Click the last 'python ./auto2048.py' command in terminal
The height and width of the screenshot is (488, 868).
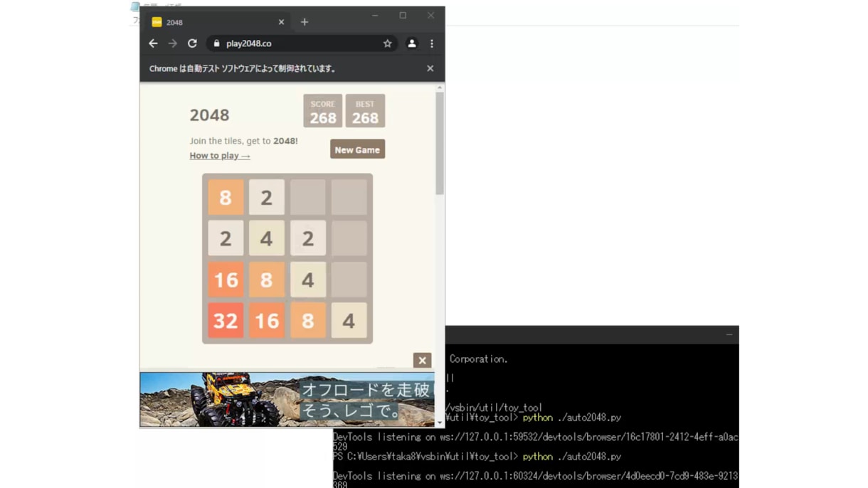click(x=572, y=457)
